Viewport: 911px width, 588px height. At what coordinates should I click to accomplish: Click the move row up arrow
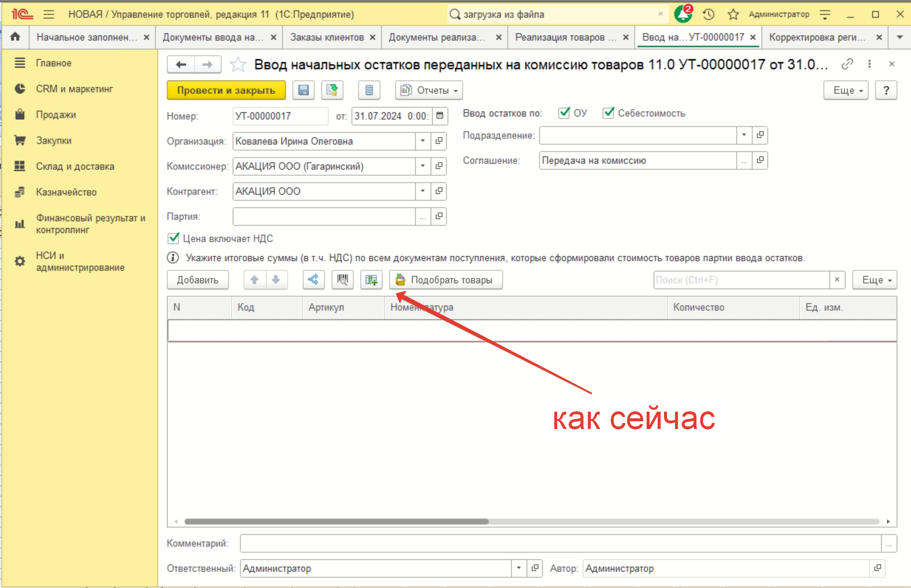[x=254, y=280]
